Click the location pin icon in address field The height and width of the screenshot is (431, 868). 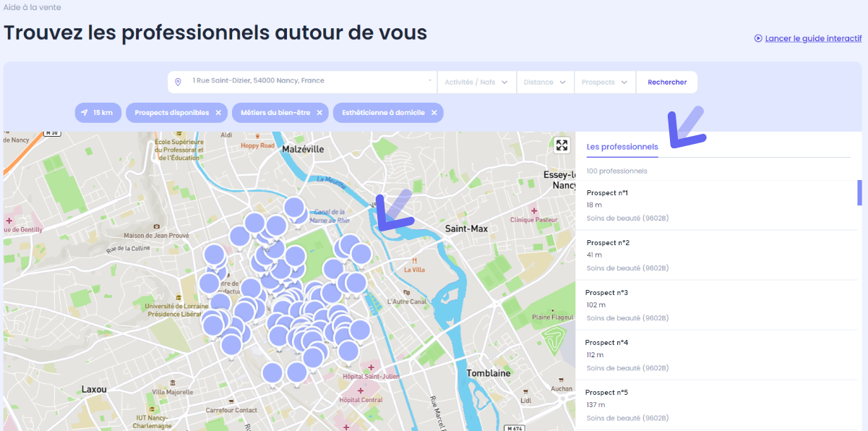tap(178, 82)
